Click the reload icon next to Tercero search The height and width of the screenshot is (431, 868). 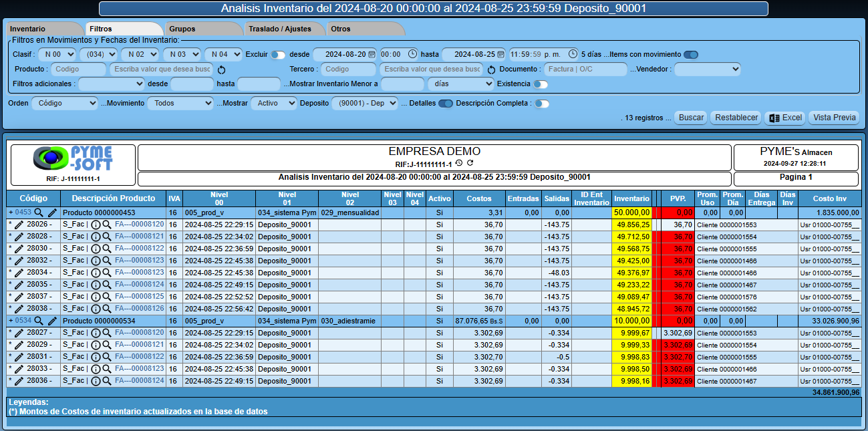(491, 69)
